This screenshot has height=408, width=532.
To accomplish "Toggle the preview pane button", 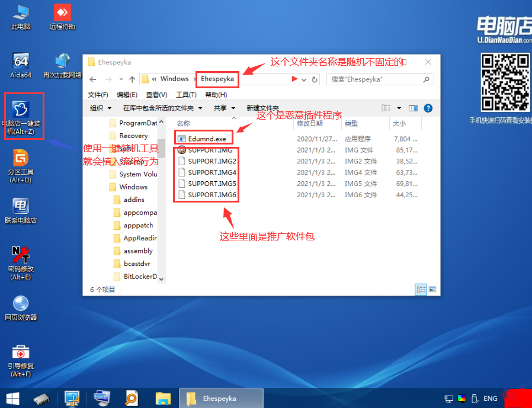I will pos(413,108).
